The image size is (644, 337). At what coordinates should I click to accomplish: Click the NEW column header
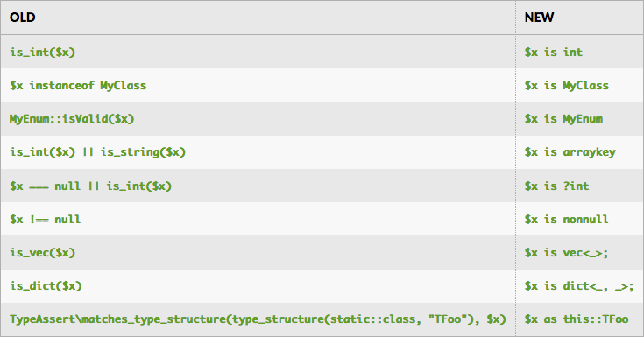(x=539, y=18)
